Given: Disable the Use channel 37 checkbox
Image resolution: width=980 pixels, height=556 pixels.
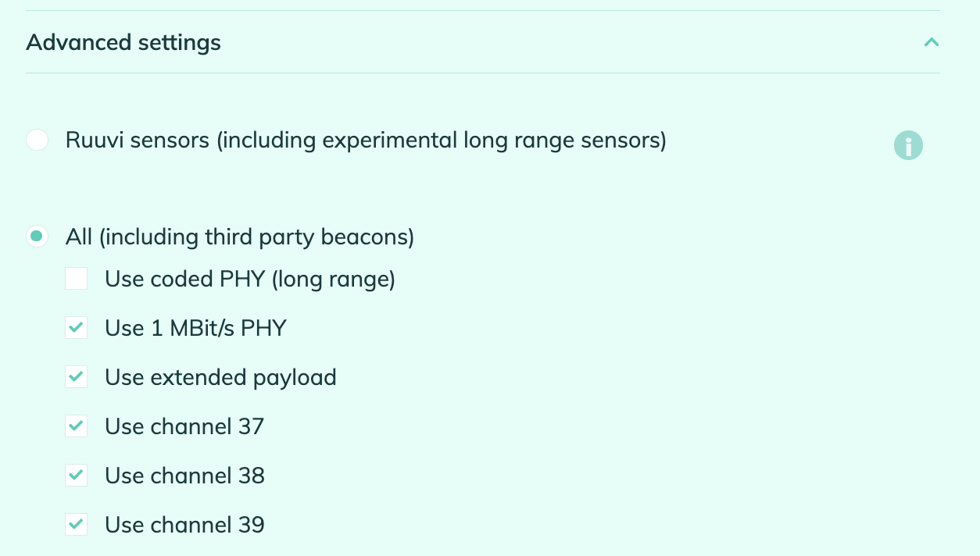Looking at the screenshot, I should tap(76, 426).
